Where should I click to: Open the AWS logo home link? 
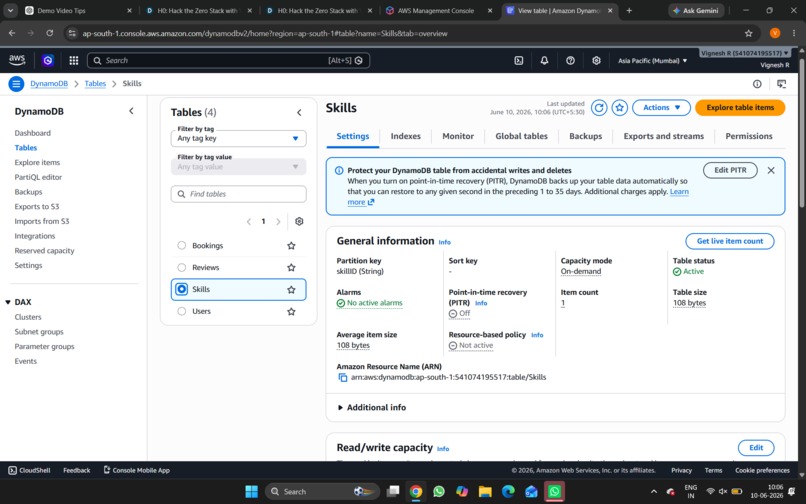(17, 60)
